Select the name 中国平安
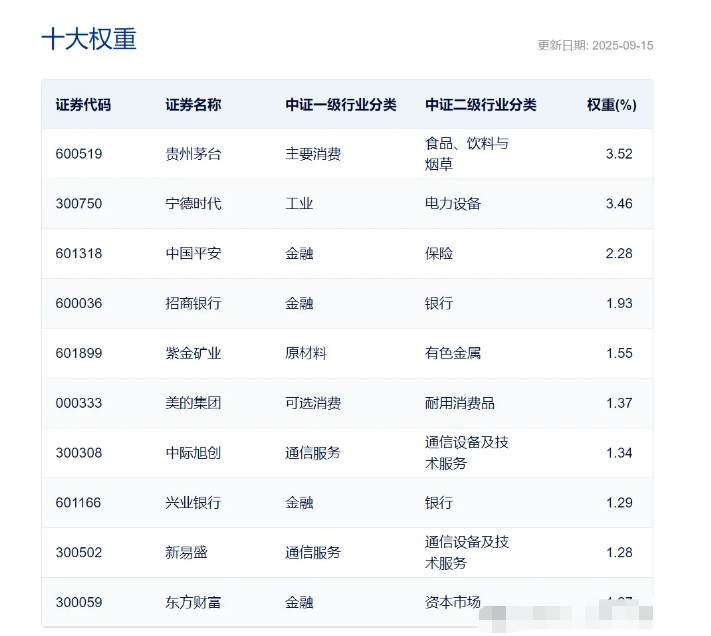Viewport: 711px width, 636px height. click(x=193, y=253)
